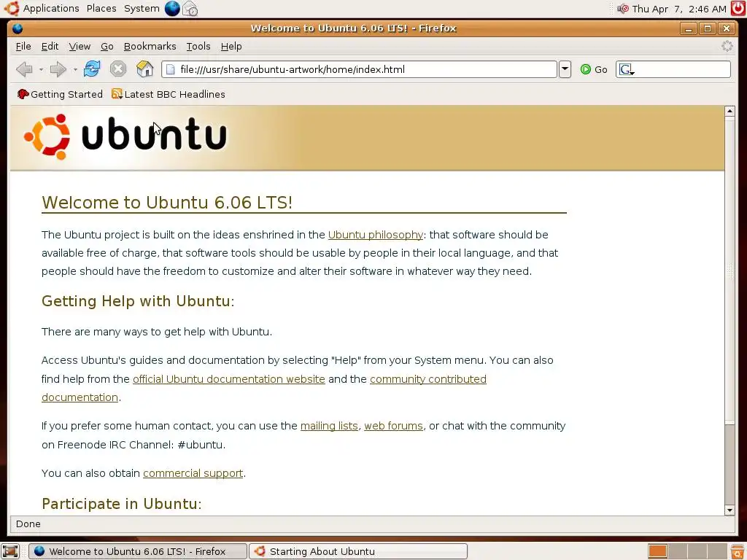Launch Evolution mail from the top panel
The image size is (747, 560).
click(x=190, y=9)
